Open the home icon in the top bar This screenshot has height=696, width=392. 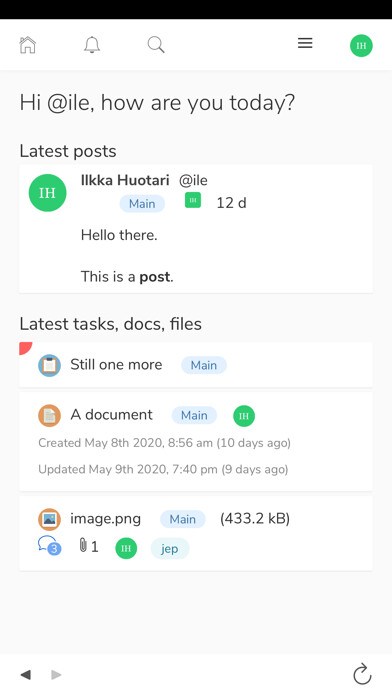click(28, 45)
